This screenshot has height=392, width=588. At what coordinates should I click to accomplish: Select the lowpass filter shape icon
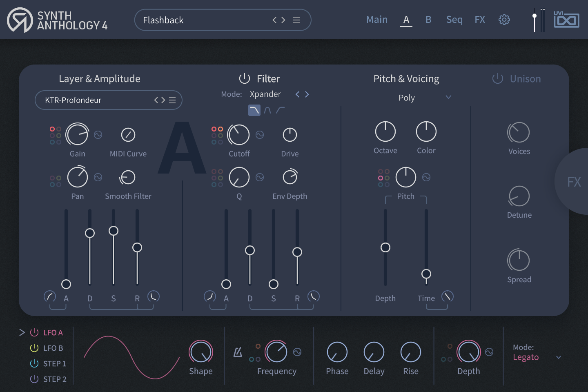click(x=254, y=110)
